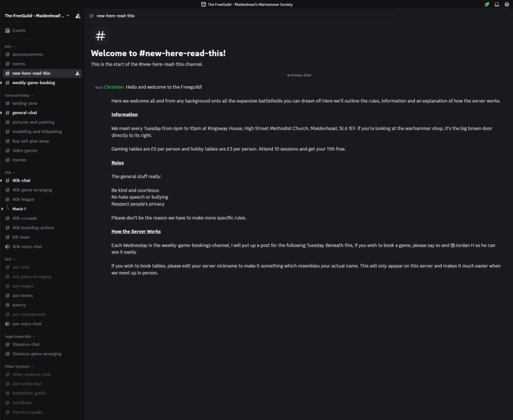Collapse the Other Systems category

coord(19,366)
